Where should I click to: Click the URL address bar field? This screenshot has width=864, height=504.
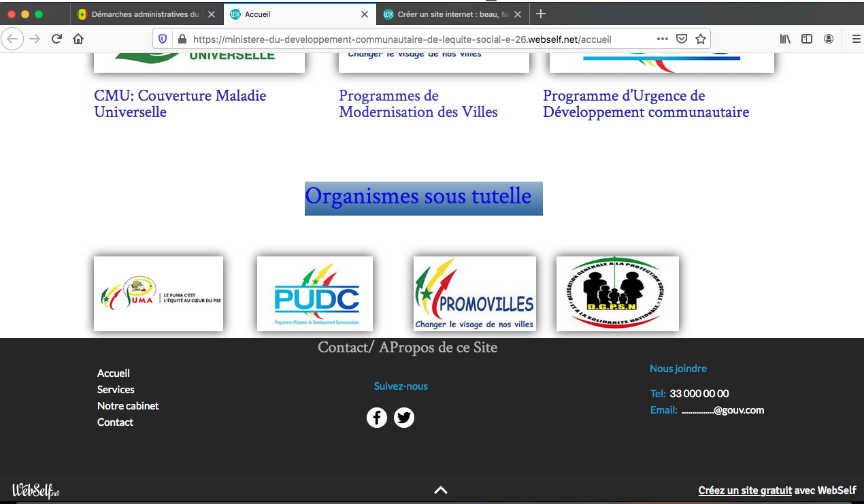click(x=408, y=39)
